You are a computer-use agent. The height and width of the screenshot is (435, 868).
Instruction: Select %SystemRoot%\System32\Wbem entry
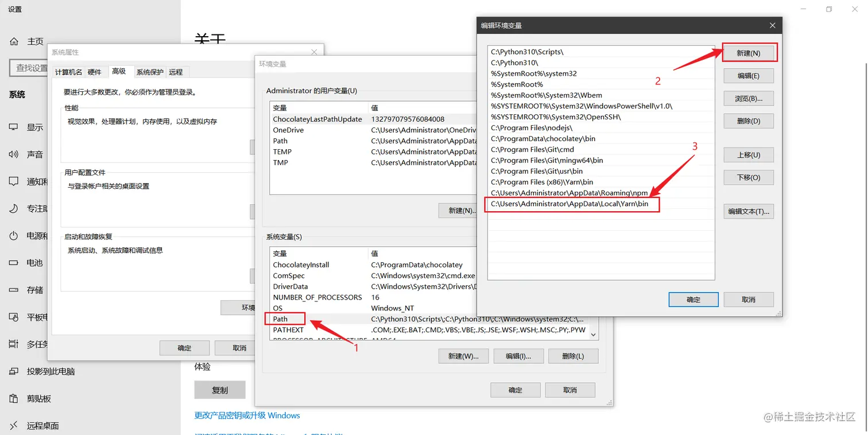(x=601, y=95)
